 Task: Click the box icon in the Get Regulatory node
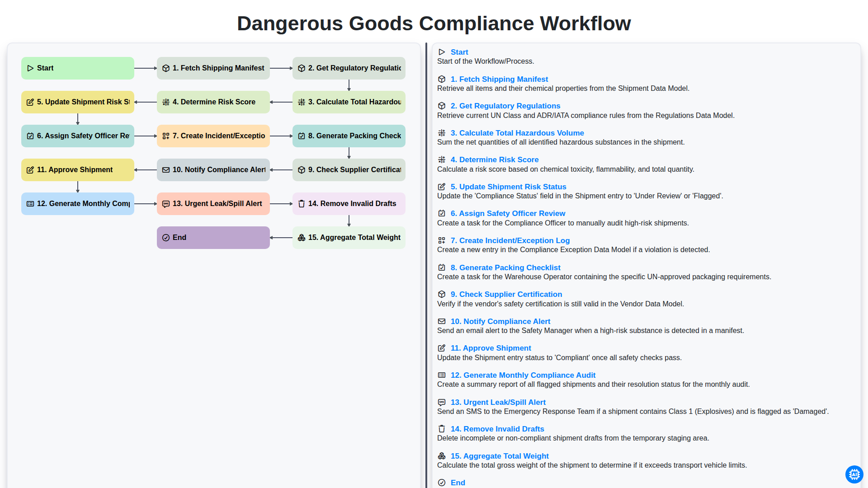[302, 68]
